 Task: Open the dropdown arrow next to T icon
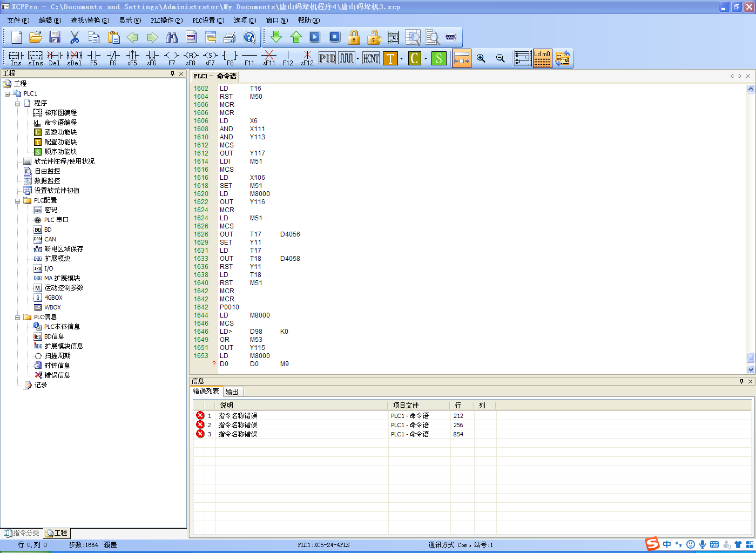(x=401, y=59)
